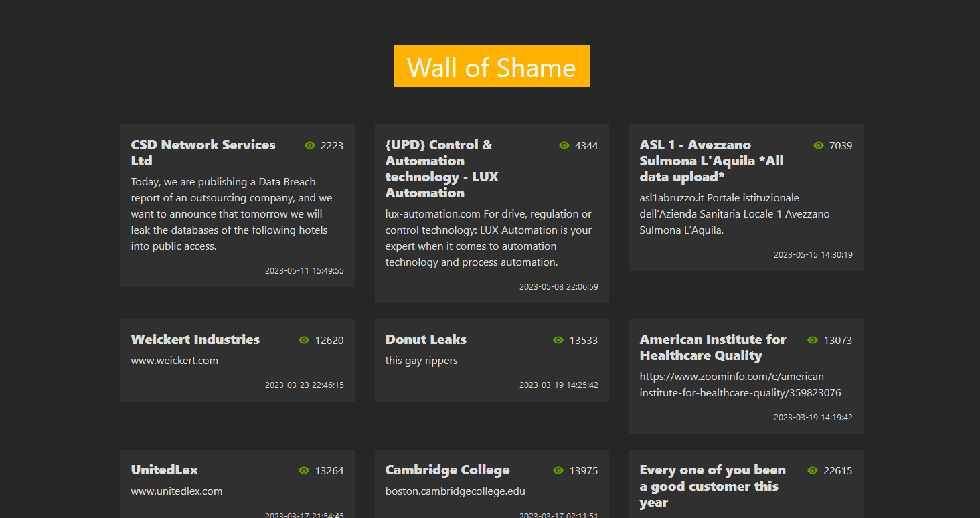Click the zoominfo.com URL text
The width and height of the screenshot is (980, 518).
740,384
